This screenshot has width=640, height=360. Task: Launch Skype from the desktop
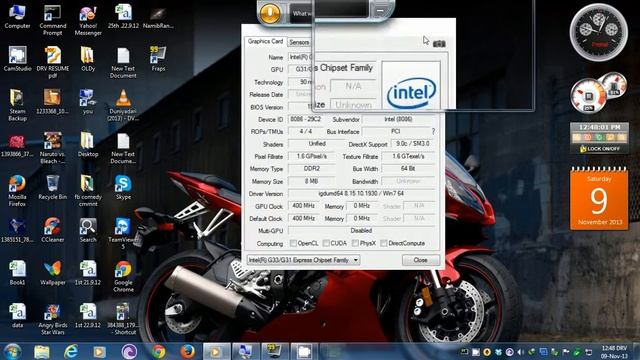(x=123, y=187)
